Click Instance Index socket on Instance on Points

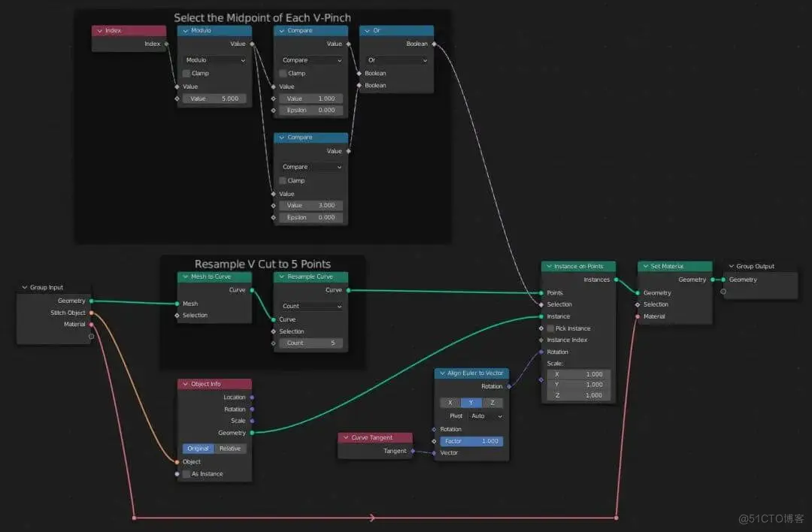click(541, 340)
